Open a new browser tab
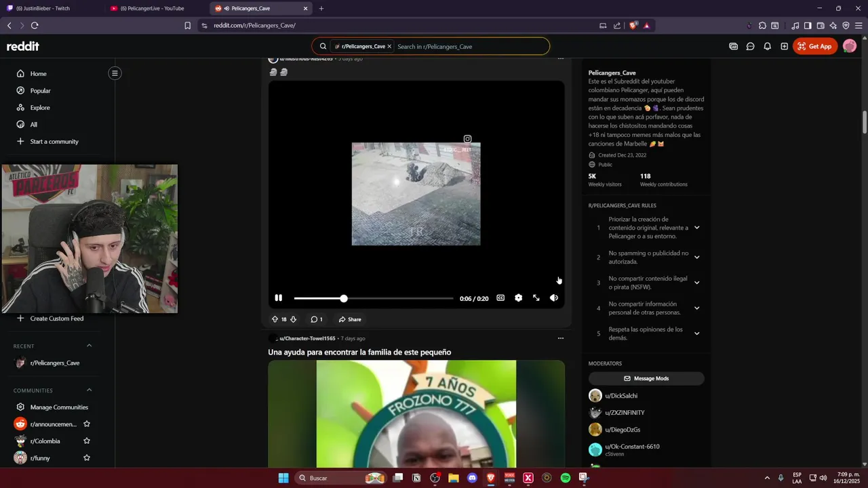Viewport: 868px width, 488px height. (x=321, y=9)
